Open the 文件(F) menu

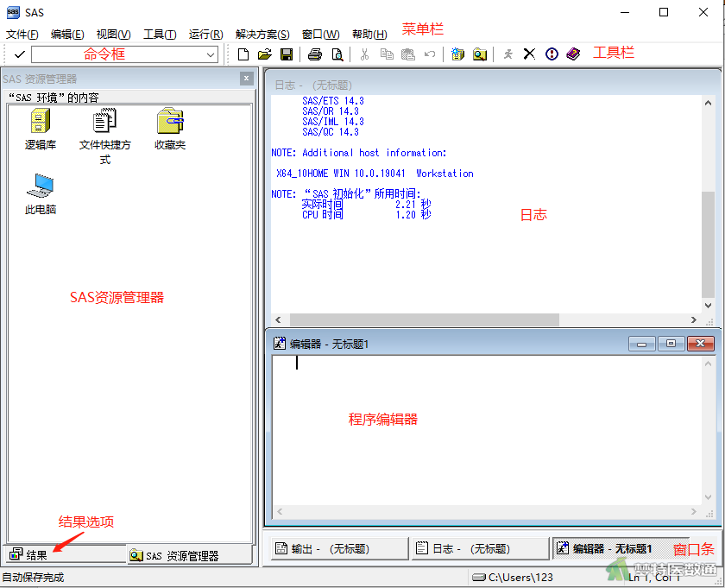pyautogui.click(x=22, y=35)
